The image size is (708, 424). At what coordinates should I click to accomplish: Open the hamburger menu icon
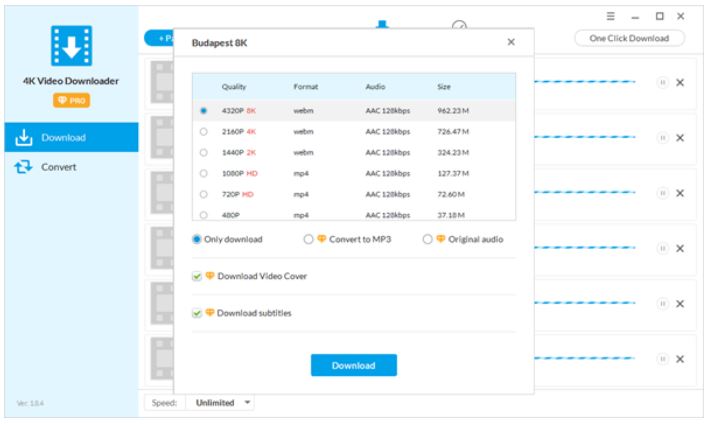point(610,16)
